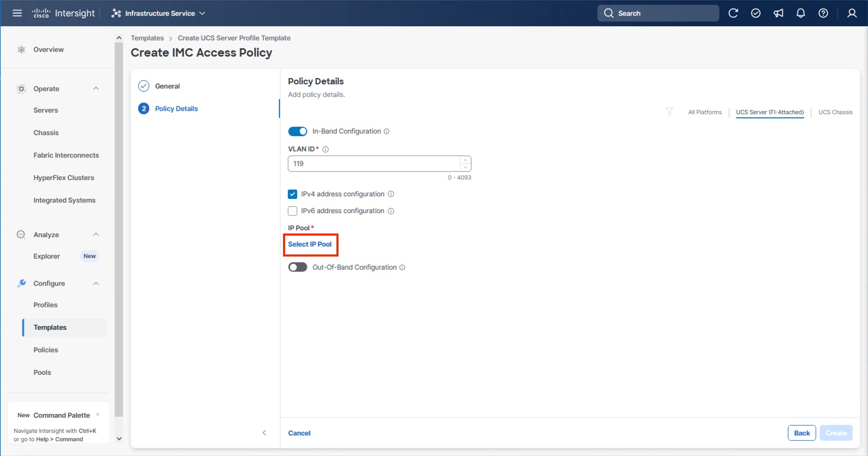868x456 pixels.
Task: Uncheck IPv4 address configuration checkbox
Action: point(292,194)
